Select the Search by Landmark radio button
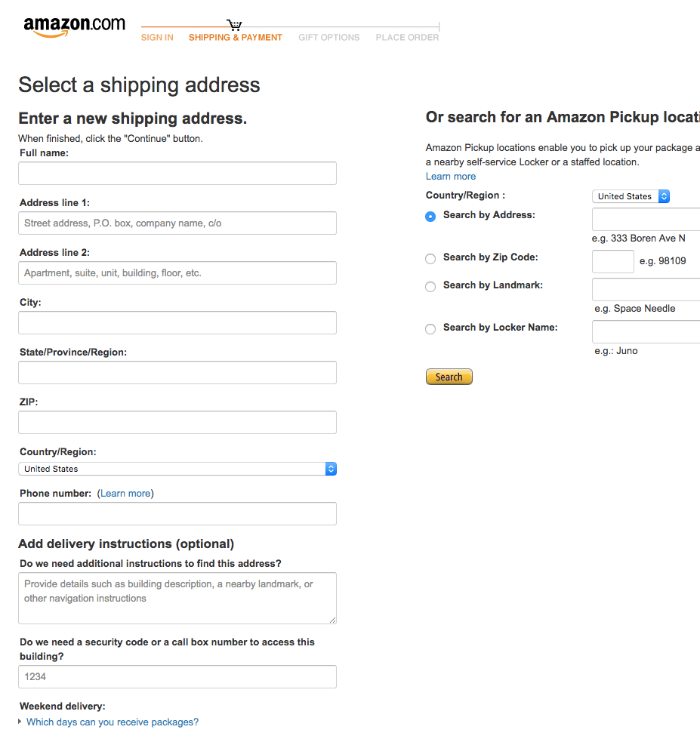Screen dimensions: 700x739 point(430,287)
